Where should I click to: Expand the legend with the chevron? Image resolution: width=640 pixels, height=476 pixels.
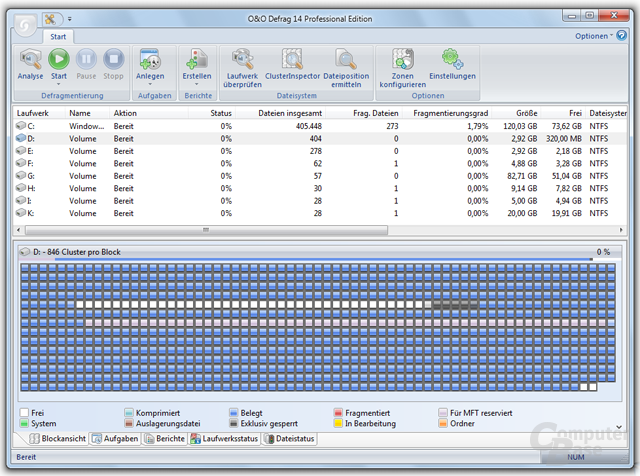click(x=619, y=427)
